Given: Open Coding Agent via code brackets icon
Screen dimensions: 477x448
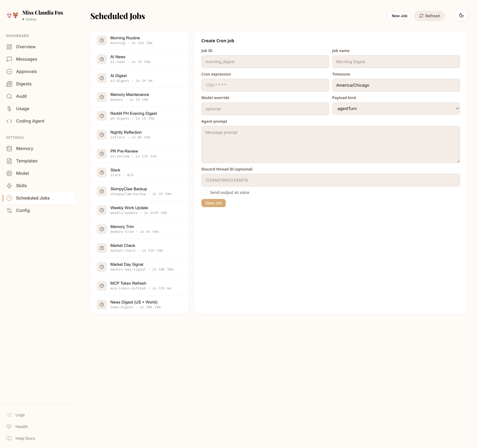Looking at the screenshot, I should tap(9, 121).
